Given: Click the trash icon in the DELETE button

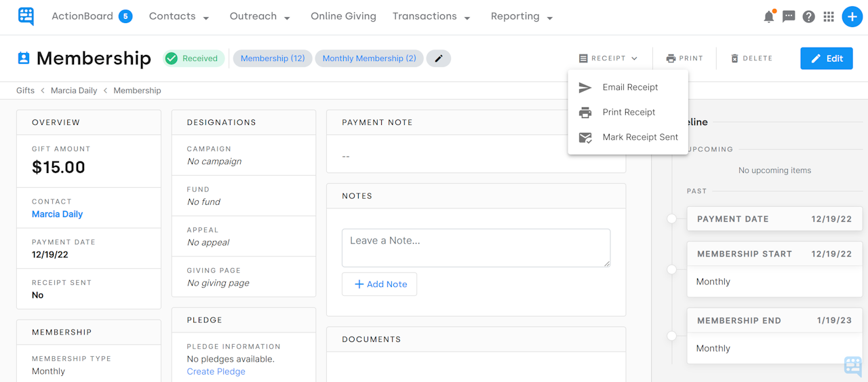Looking at the screenshot, I should pyautogui.click(x=734, y=58).
